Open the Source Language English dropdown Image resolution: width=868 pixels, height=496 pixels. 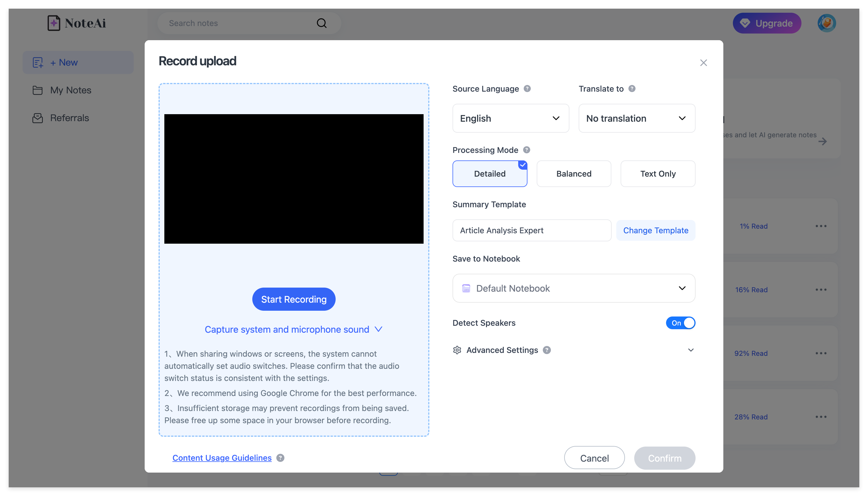click(x=510, y=118)
